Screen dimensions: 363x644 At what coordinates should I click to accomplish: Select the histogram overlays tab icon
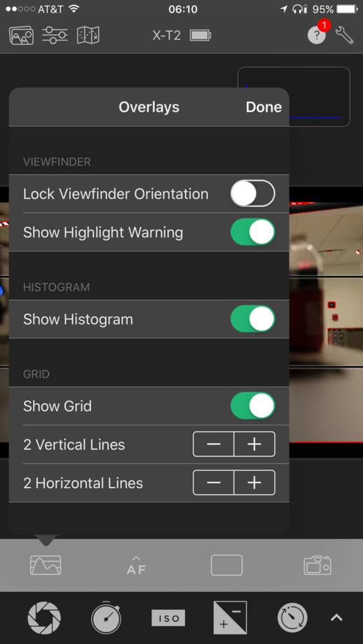(45, 565)
